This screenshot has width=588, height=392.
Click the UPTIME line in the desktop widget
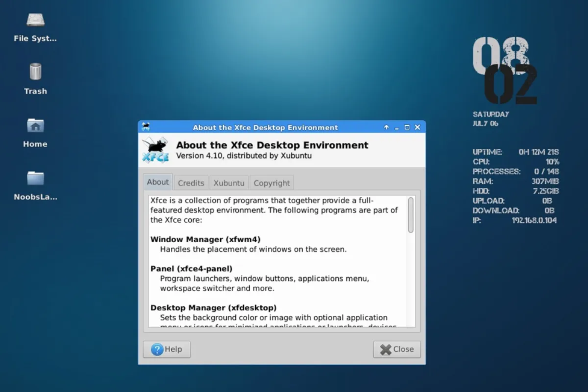click(516, 152)
